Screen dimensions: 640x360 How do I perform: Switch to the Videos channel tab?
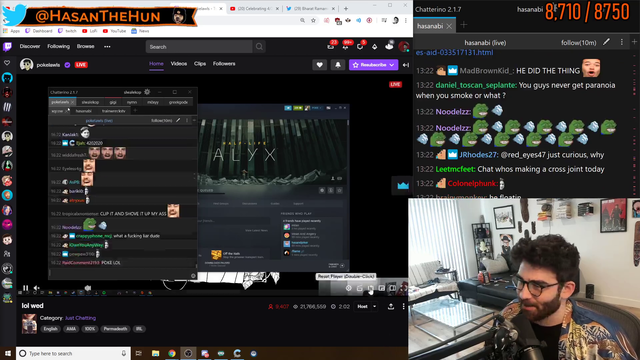click(179, 64)
